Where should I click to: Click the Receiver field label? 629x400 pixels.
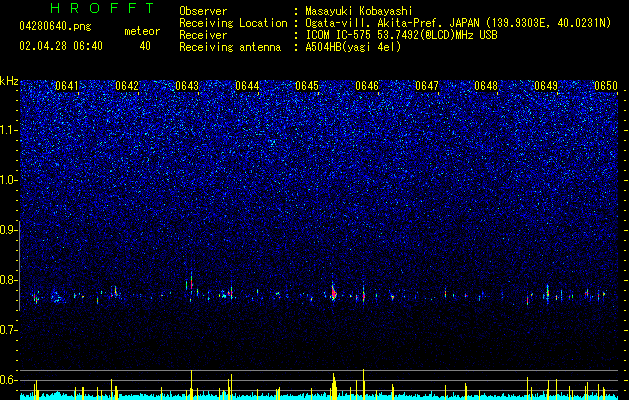point(203,35)
